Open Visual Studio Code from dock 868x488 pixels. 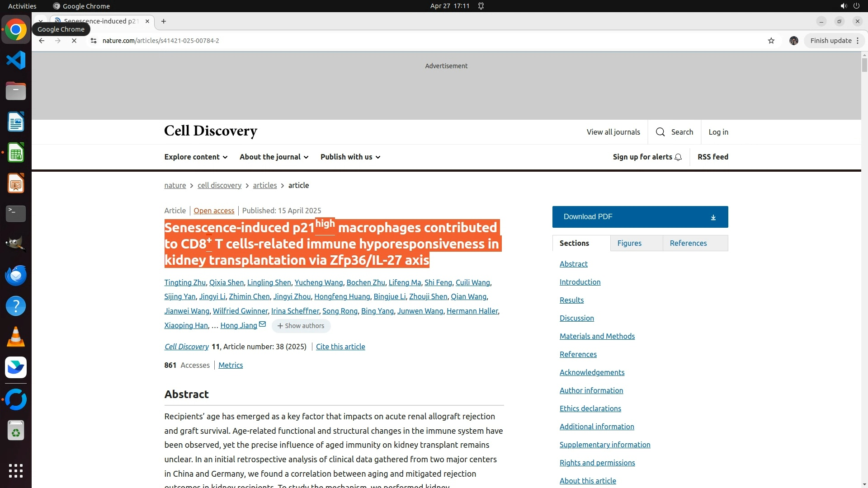[x=16, y=60]
